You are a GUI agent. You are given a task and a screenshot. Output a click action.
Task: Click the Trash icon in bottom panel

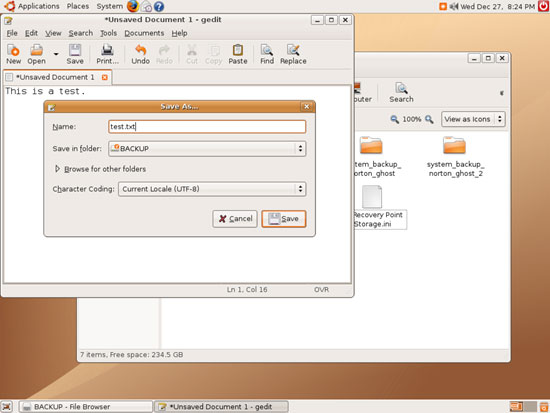[x=544, y=407]
